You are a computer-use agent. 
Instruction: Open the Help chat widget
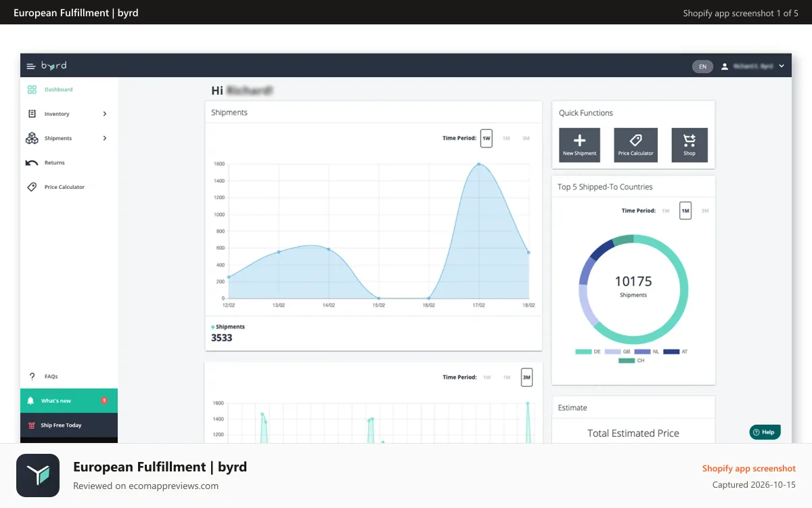(765, 432)
